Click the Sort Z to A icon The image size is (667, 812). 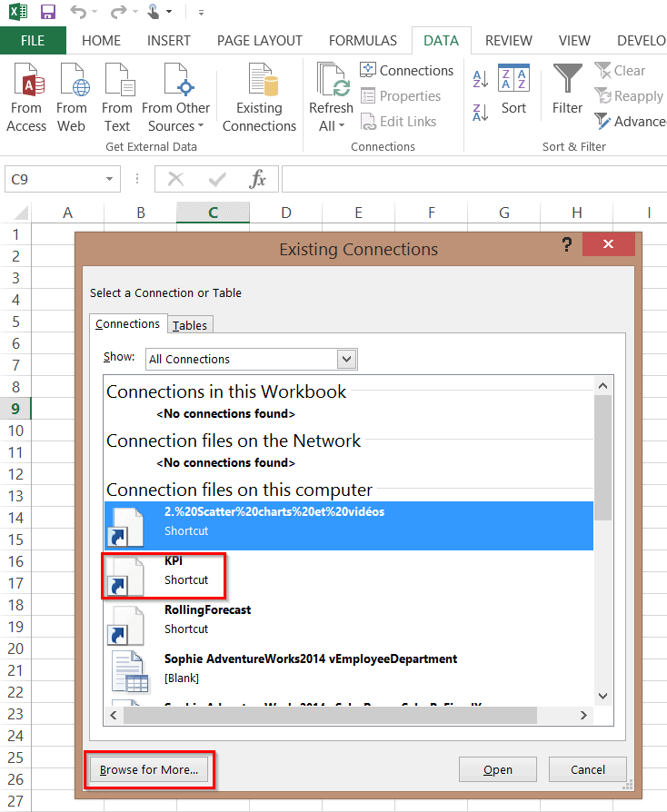click(482, 113)
